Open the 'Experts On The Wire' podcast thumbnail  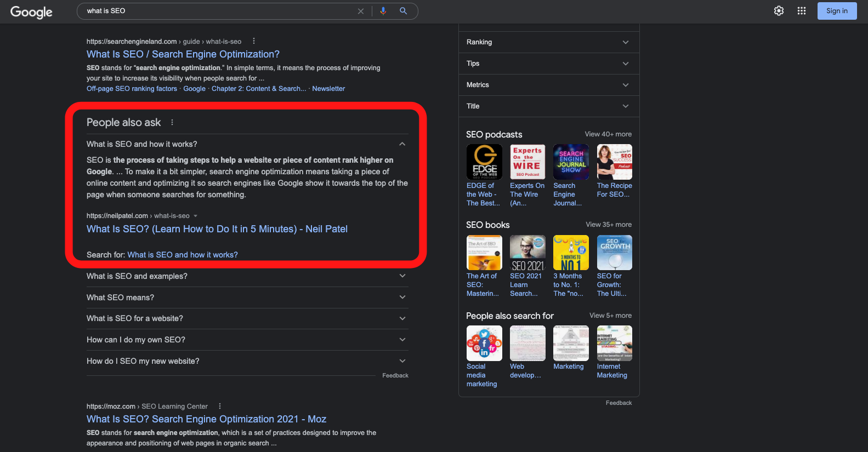527,162
